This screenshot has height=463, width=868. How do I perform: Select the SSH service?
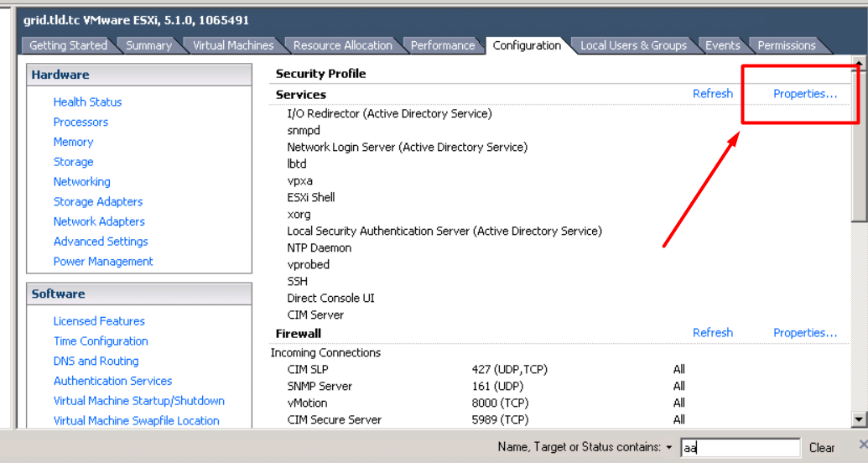pos(297,281)
